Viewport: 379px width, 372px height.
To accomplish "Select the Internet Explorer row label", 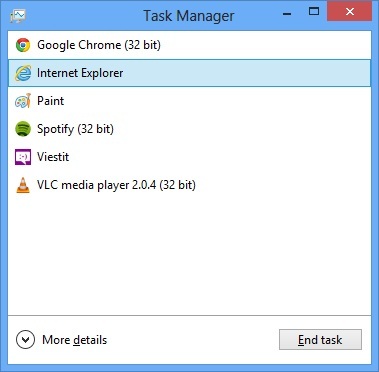I will pos(80,73).
